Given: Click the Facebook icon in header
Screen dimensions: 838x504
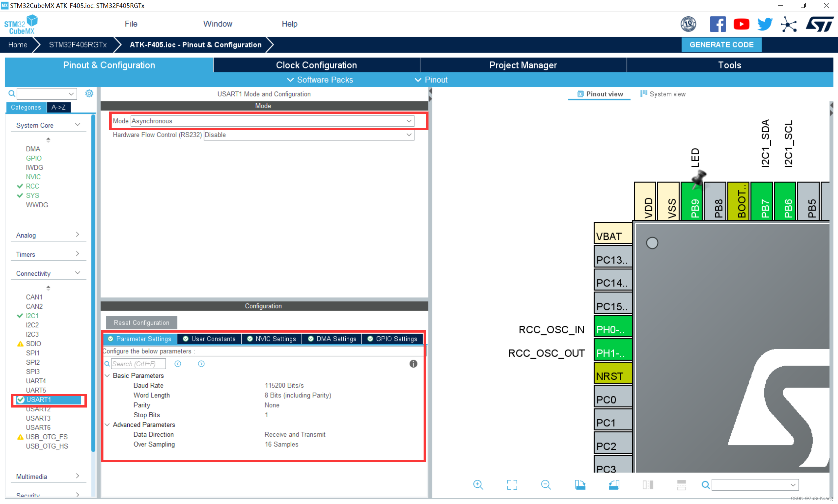Looking at the screenshot, I should [718, 25].
